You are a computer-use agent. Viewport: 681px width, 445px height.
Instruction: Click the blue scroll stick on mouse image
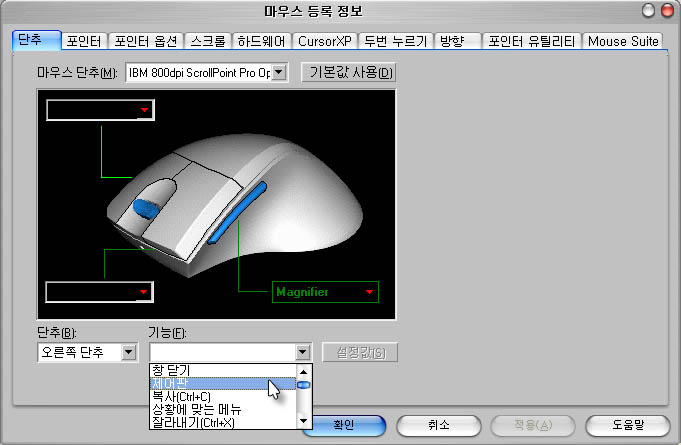tap(146, 208)
